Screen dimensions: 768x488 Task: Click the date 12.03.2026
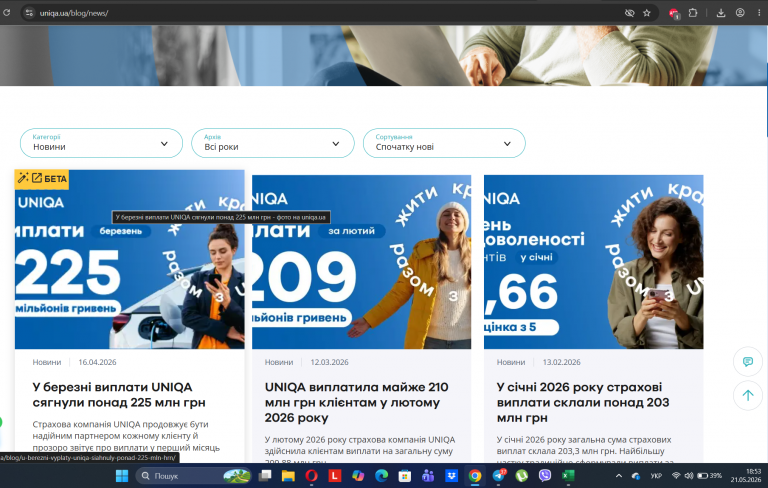click(x=330, y=362)
